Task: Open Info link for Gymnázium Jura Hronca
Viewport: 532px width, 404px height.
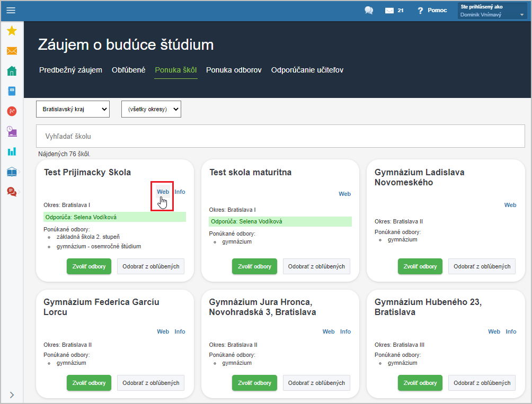Action: (345, 331)
